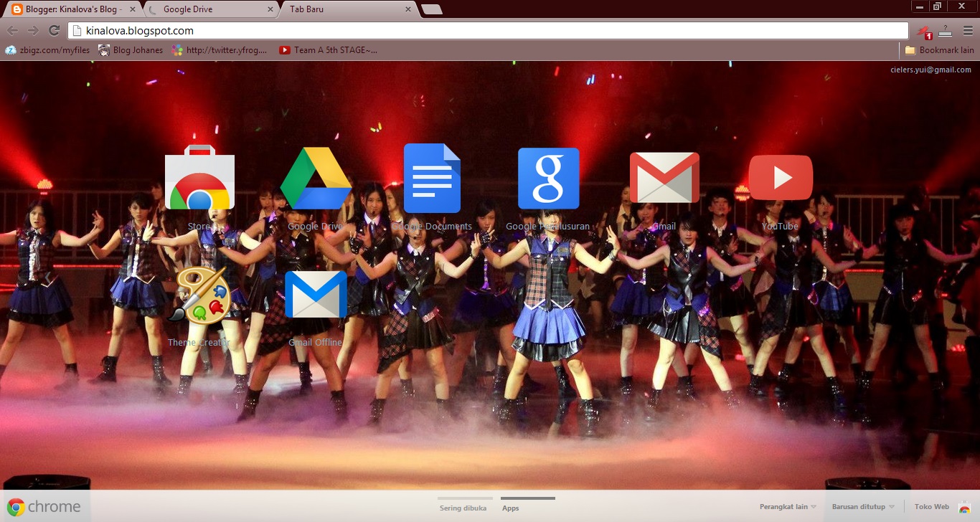Viewport: 980px width, 522px height.
Task: Close the Tab Baru tab
Action: [x=408, y=9]
